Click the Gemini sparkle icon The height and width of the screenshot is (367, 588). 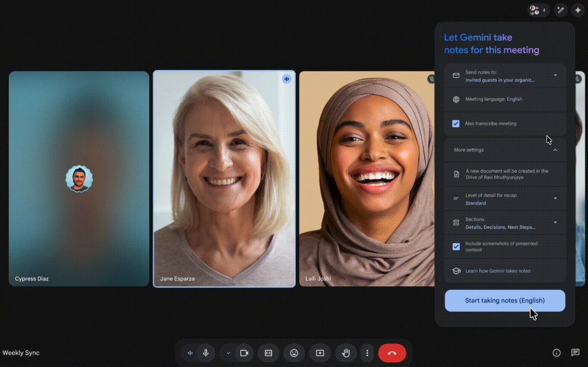click(578, 10)
